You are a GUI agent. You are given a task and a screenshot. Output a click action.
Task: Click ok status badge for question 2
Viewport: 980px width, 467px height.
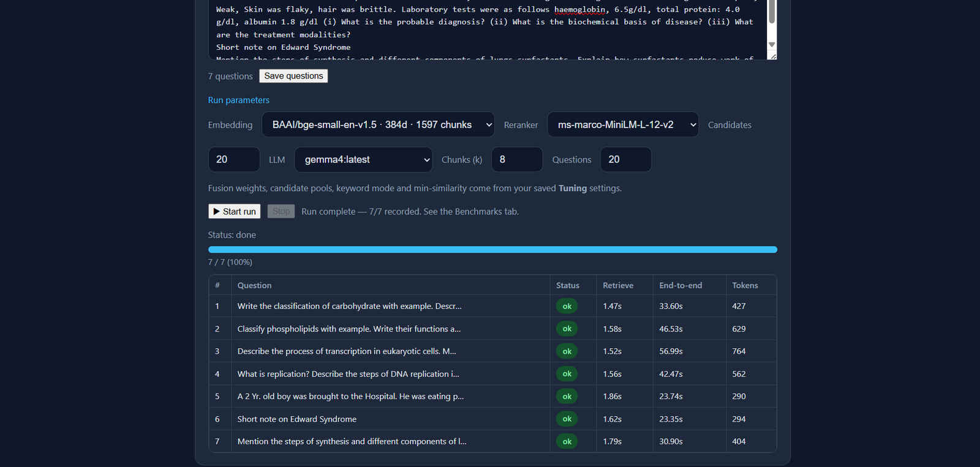pyautogui.click(x=567, y=329)
